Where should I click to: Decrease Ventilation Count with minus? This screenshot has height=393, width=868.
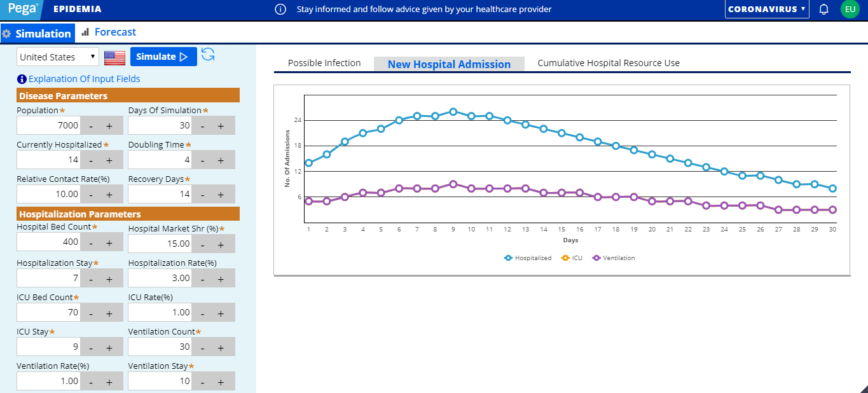point(202,347)
